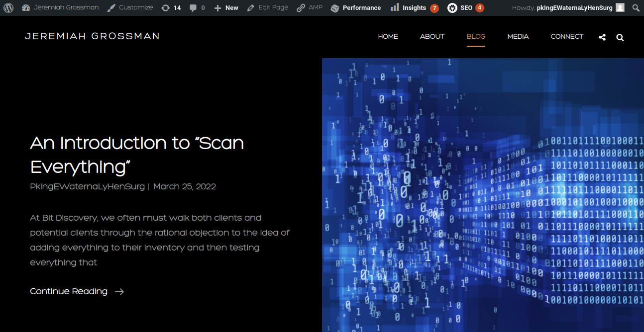
Task: Click the binary code featured image
Action: click(483, 195)
